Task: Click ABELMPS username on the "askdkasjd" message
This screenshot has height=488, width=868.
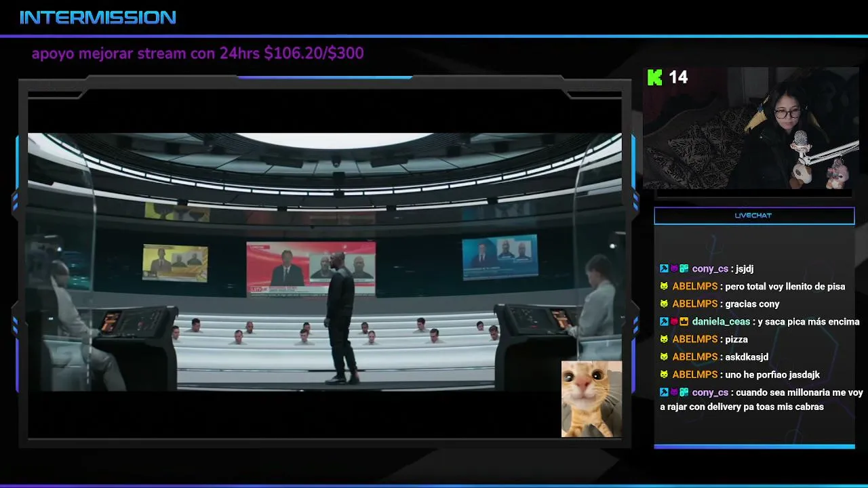Action: click(695, 357)
